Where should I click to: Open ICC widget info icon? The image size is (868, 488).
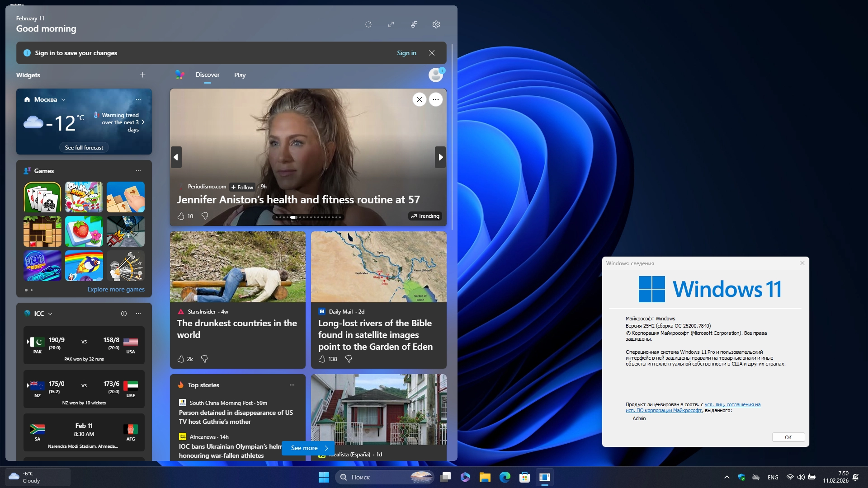click(x=124, y=314)
